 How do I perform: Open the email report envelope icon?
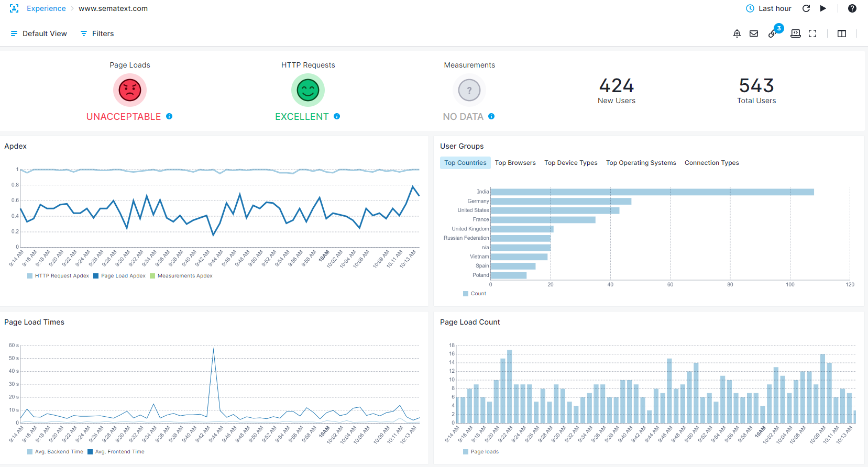tap(754, 34)
